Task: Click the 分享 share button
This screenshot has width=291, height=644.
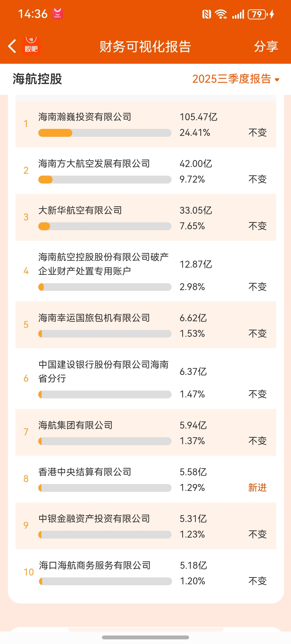Action: coord(266,46)
